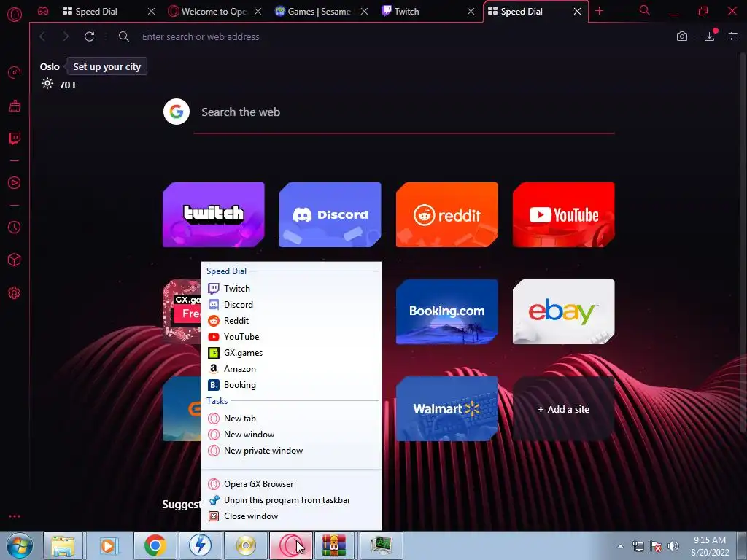Open the Discord speed dial tile
Screen dimensions: 747x560
pyautogui.click(x=330, y=215)
